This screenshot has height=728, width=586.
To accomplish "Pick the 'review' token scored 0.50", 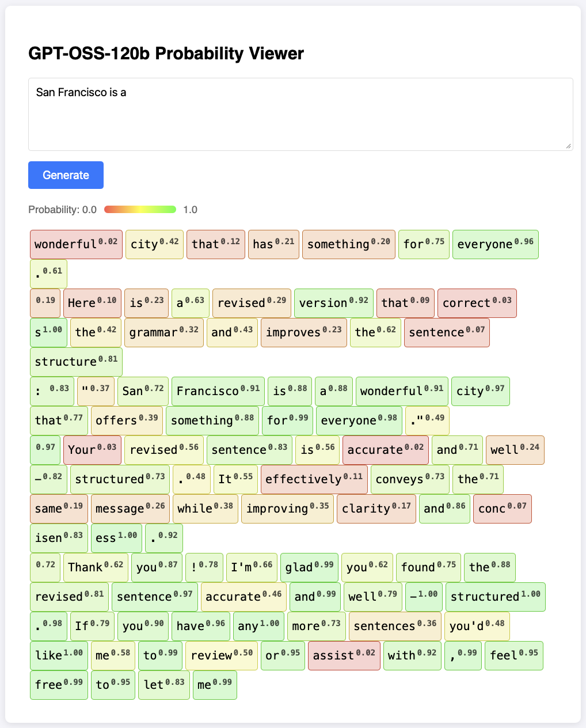I will [222, 655].
